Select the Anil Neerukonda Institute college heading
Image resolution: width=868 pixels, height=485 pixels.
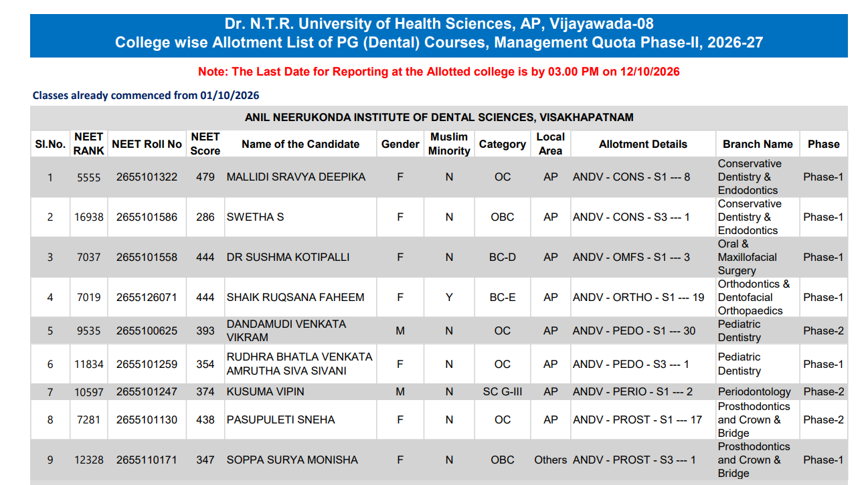(x=439, y=118)
